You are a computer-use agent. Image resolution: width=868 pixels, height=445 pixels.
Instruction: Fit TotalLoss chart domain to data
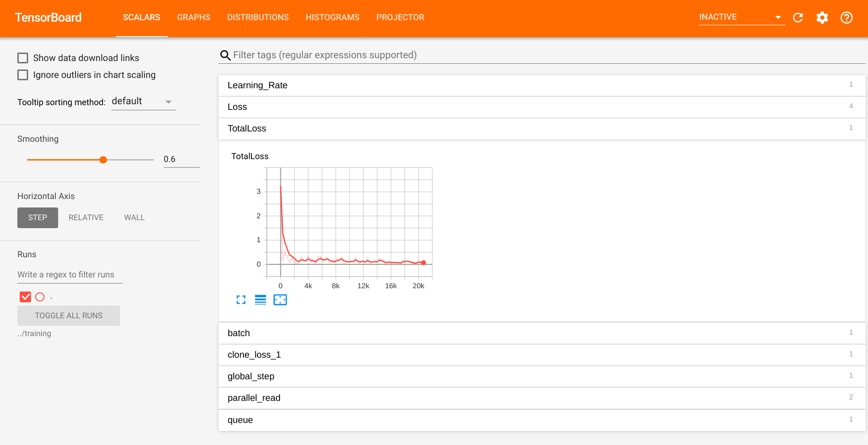(280, 300)
